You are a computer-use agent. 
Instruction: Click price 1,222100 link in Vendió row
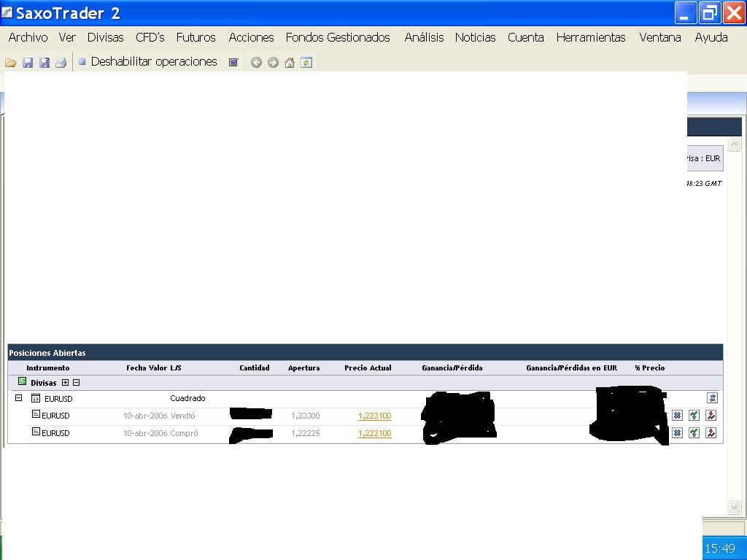[375, 416]
